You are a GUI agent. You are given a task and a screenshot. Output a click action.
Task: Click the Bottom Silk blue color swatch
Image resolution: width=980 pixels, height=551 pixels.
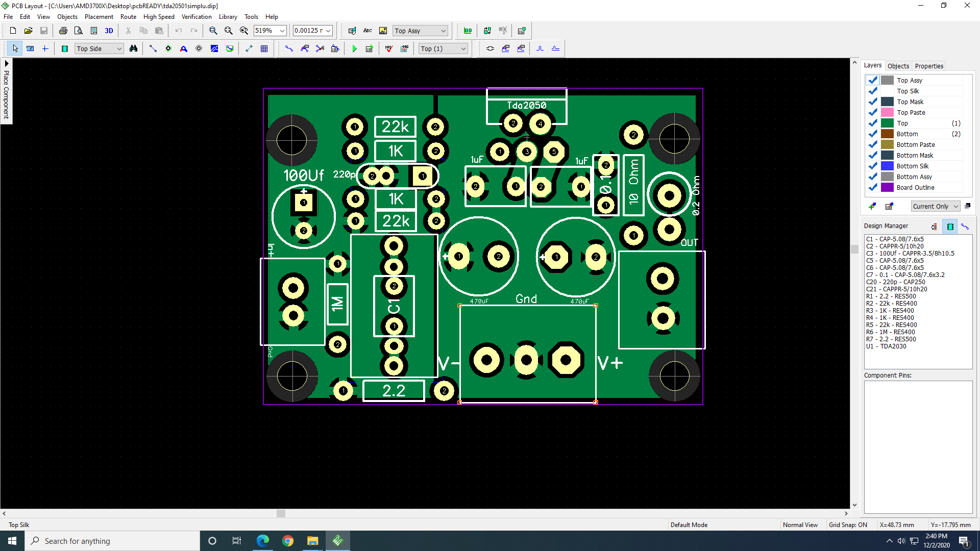[888, 166]
